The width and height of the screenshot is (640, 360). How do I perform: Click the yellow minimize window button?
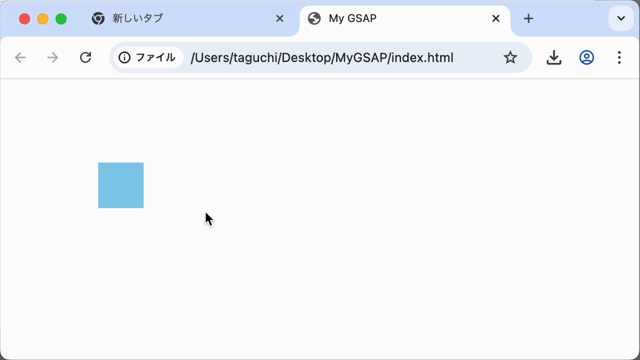point(43,19)
